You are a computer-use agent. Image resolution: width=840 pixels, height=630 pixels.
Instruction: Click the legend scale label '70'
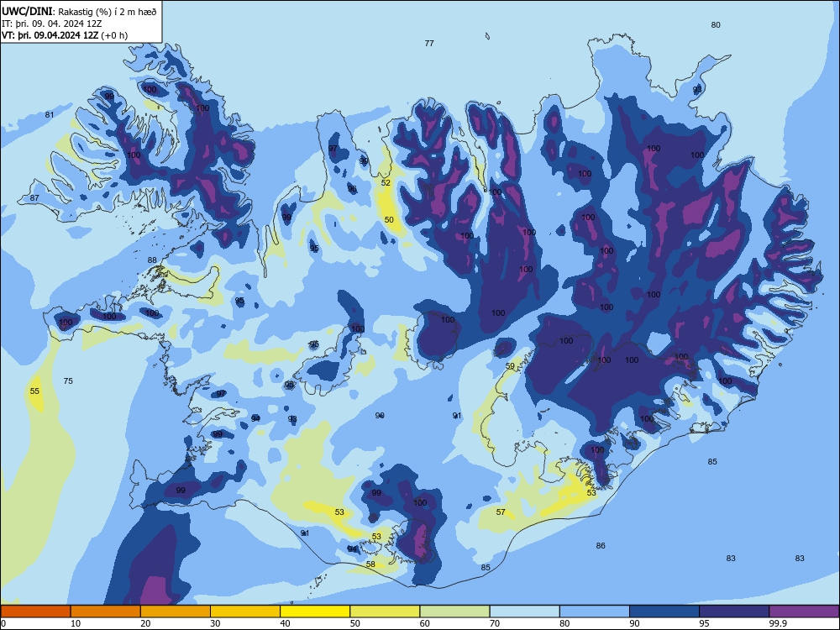pos(495,623)
